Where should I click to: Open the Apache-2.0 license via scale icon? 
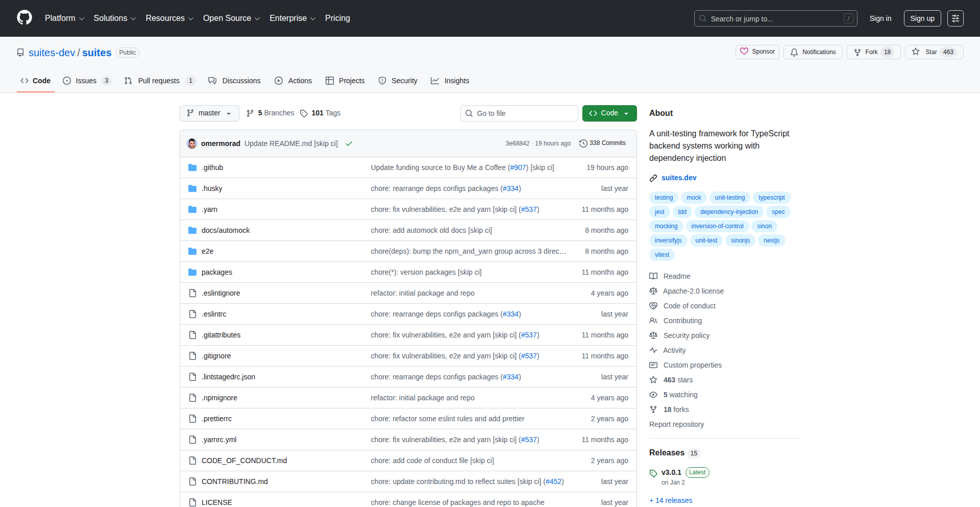[x=653, y=291]
